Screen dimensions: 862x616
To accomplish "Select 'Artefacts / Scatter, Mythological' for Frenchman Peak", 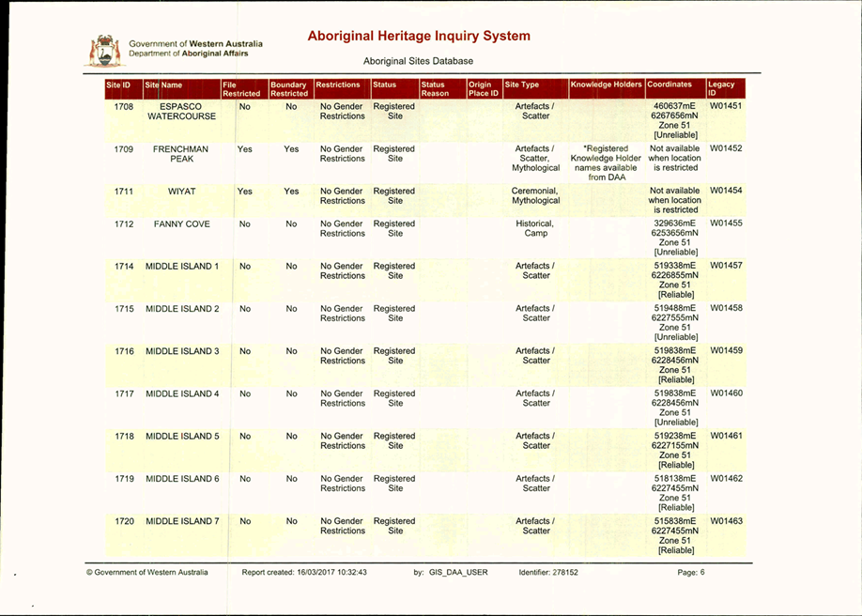I will [535, 159].
